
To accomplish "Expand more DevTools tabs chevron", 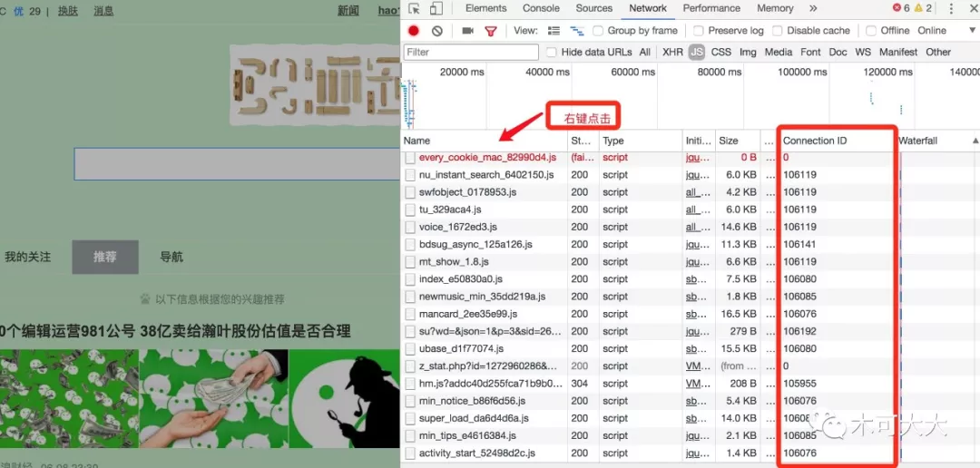I will [x=813, y=8].
